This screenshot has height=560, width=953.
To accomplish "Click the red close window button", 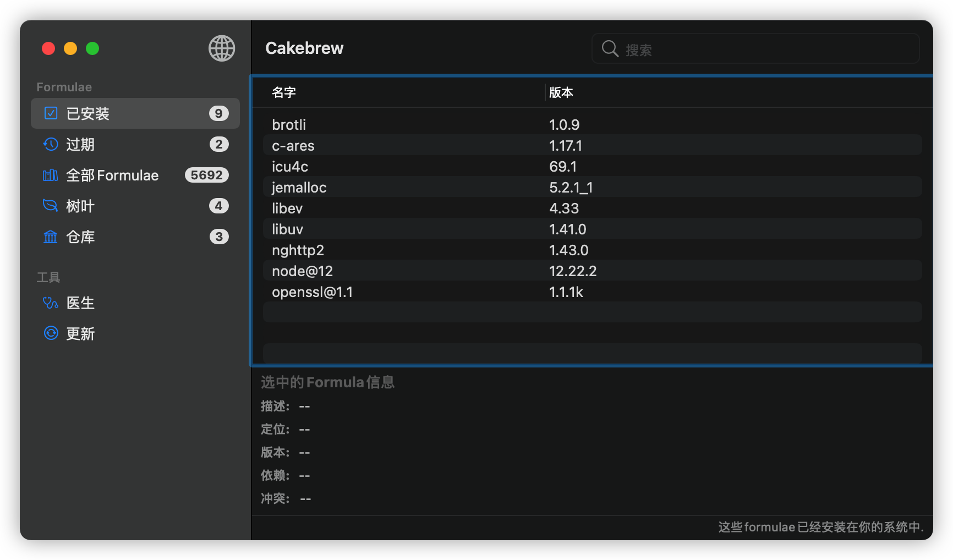I will point(48,48).
